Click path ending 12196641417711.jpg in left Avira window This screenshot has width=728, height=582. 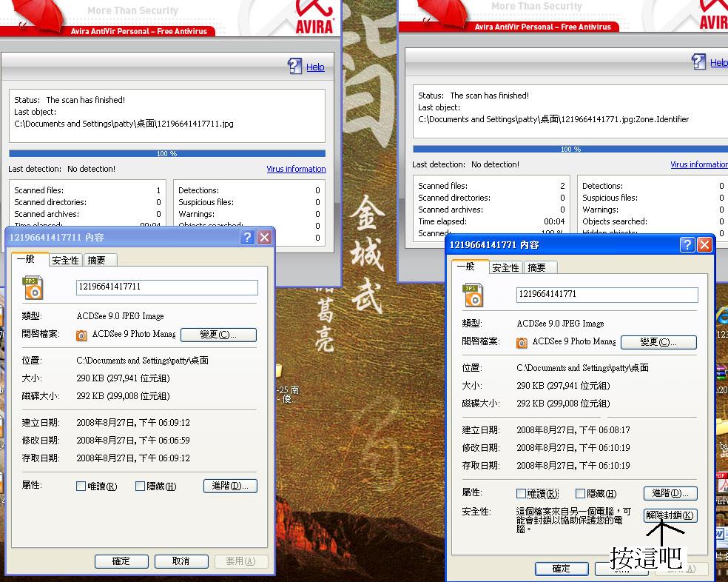tap(124, 124)
